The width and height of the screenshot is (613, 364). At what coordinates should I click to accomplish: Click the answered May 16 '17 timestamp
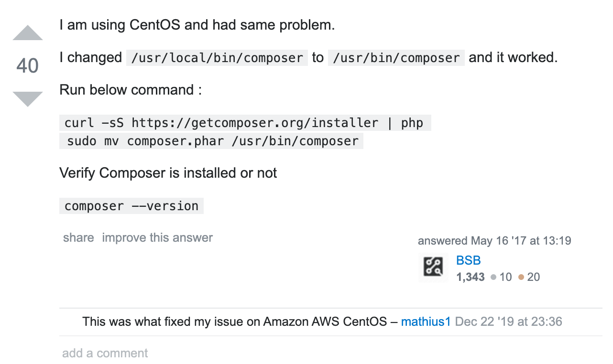pyautogui.click(x=494, y=240)
